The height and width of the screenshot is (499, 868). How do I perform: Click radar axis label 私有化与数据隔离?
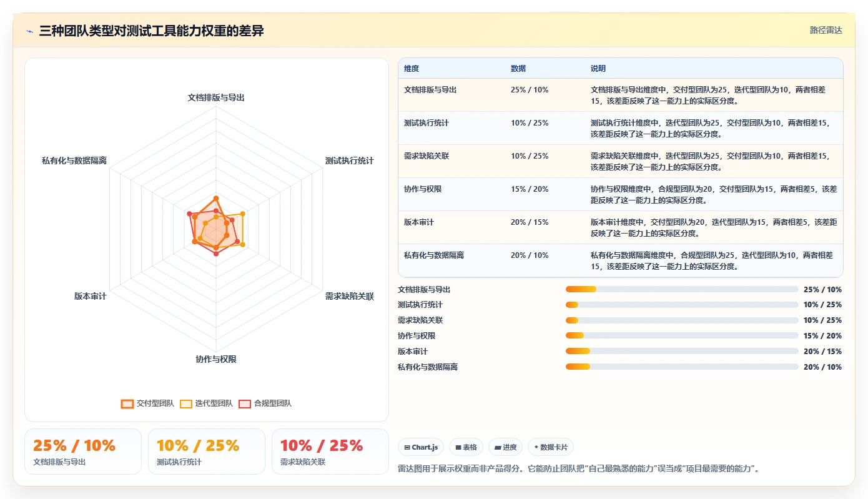click(74, 161)
